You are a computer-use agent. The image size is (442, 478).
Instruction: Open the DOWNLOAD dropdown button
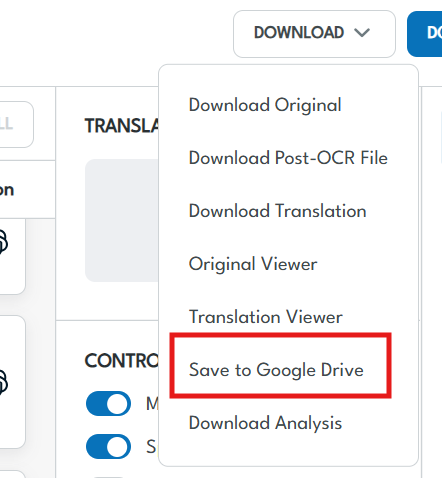coord(314,34)
